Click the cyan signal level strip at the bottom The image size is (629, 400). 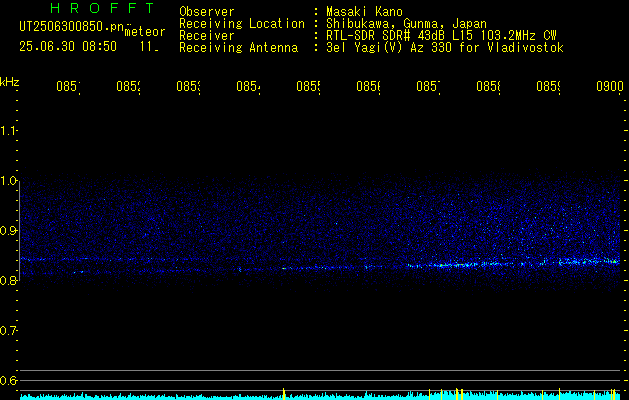(321, 396)
